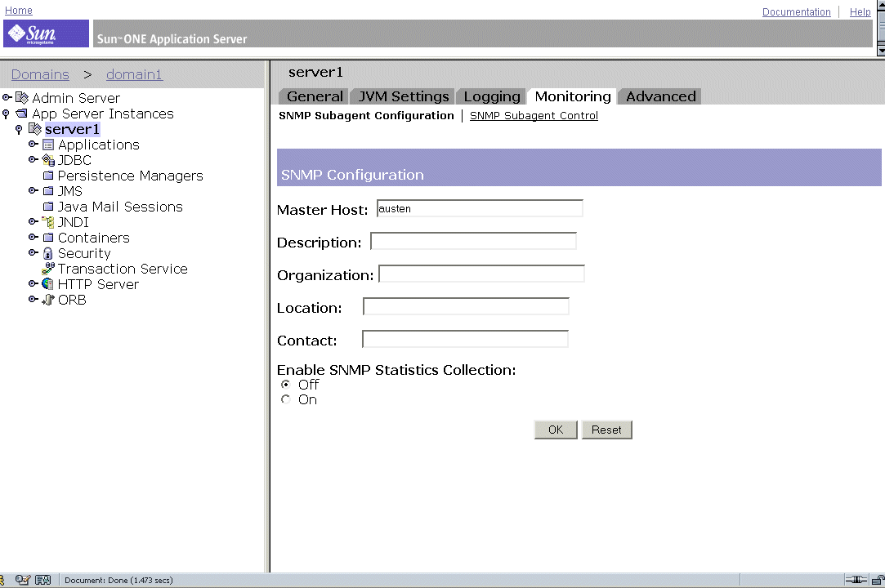Viewport: 885px width, 588px height.
Task: Select the ORB icon
Action: 47,300
